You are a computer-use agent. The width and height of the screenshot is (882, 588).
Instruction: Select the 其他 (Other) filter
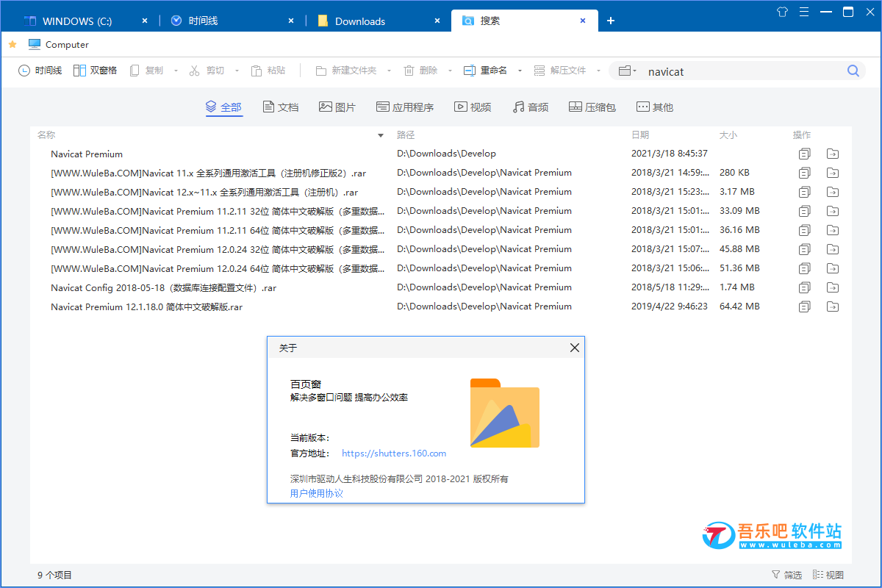coord(655,107)
